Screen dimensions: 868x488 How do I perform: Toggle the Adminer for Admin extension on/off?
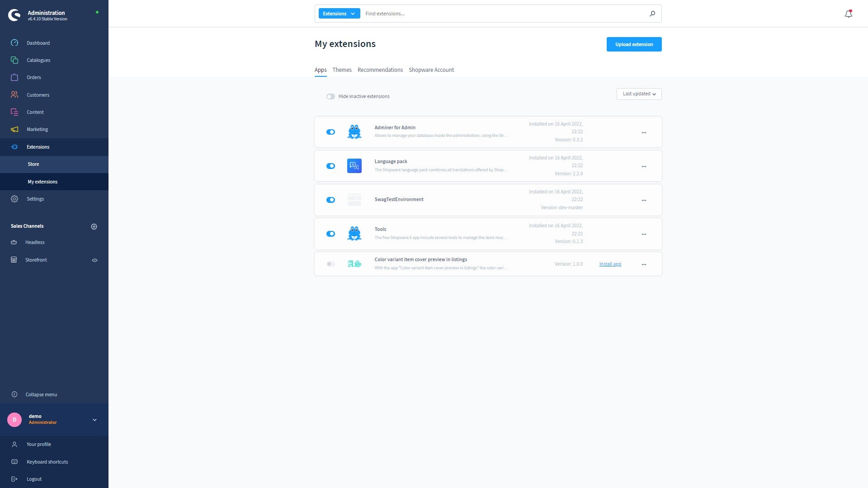pos(330,131)
